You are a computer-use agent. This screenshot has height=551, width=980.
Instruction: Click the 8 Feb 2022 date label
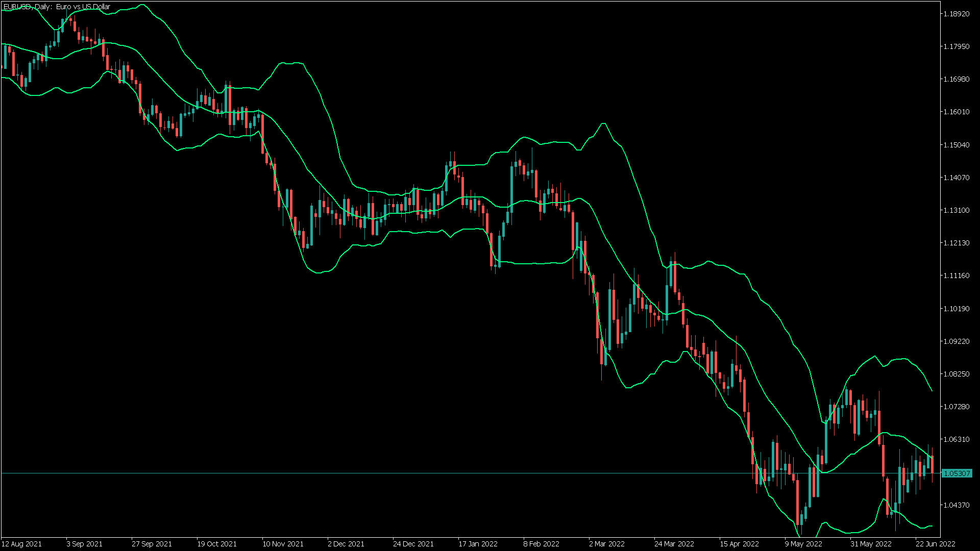[x=542, y=544]
